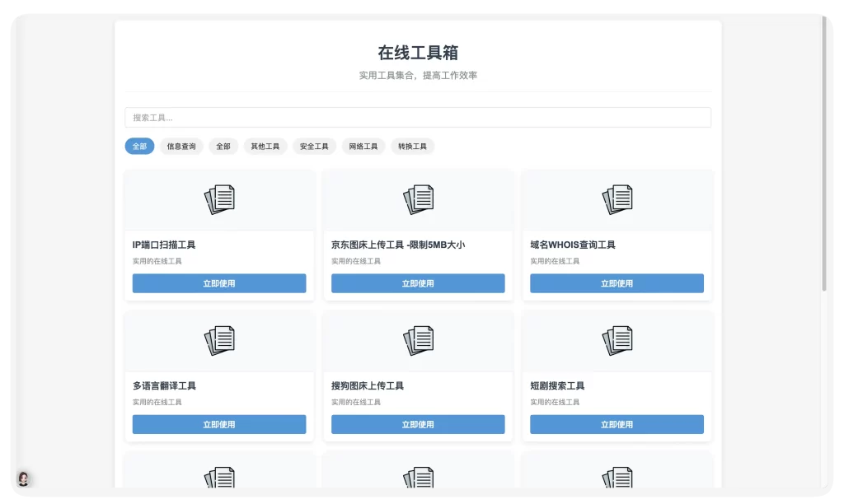
Task: Filter tools by 其他工具
Action: pyautogui.click(x=265, y=147)
